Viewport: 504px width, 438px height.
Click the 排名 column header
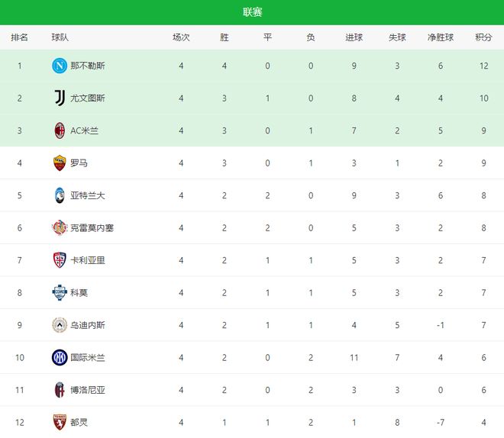point(20,37)
